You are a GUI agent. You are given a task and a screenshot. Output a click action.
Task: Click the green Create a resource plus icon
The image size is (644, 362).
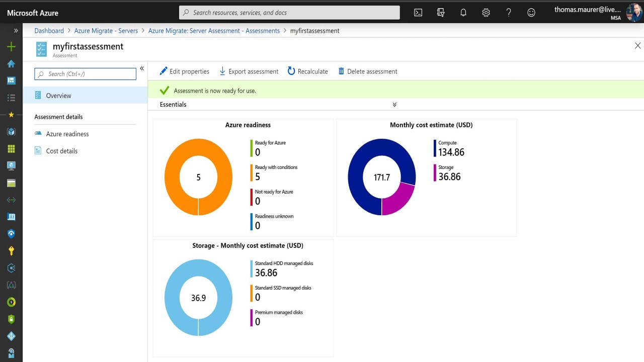11,47
